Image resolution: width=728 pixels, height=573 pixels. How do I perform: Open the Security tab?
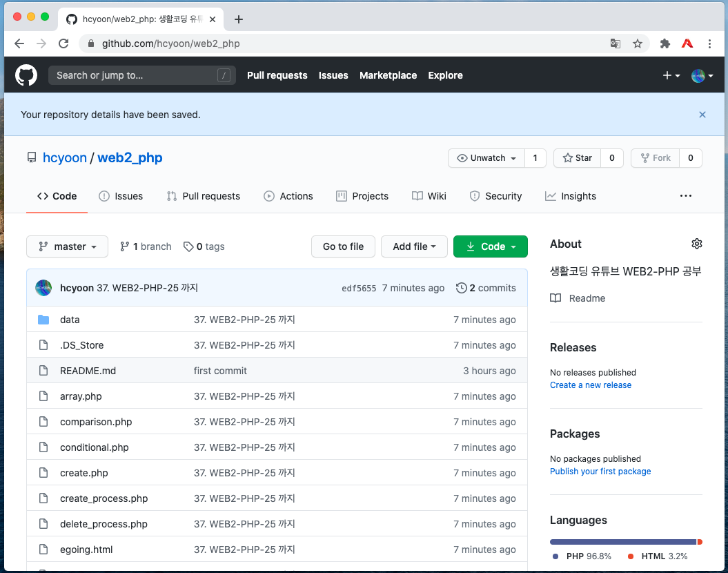(x=495, y=196)
